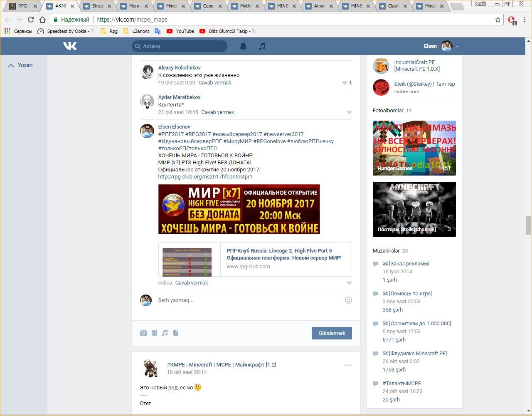Click the Opera-style extension icon

pyautogui.click(x=512, y=20)
